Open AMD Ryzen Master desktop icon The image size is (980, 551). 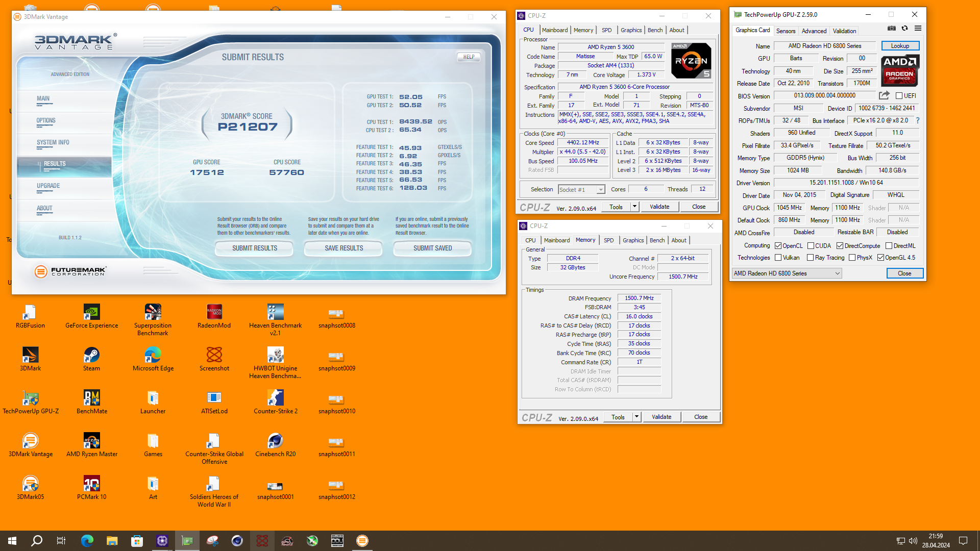click(92, 445)
